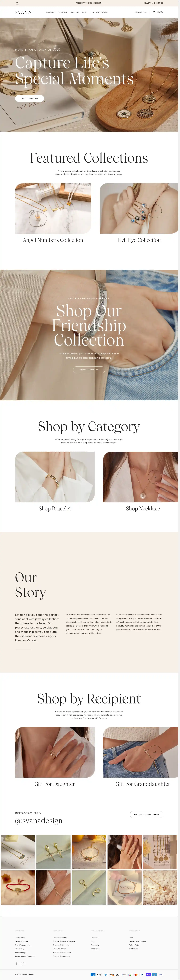Open Delivery and Shipping top bar link
Screen dimensions: 180x980
pos(153,3)
